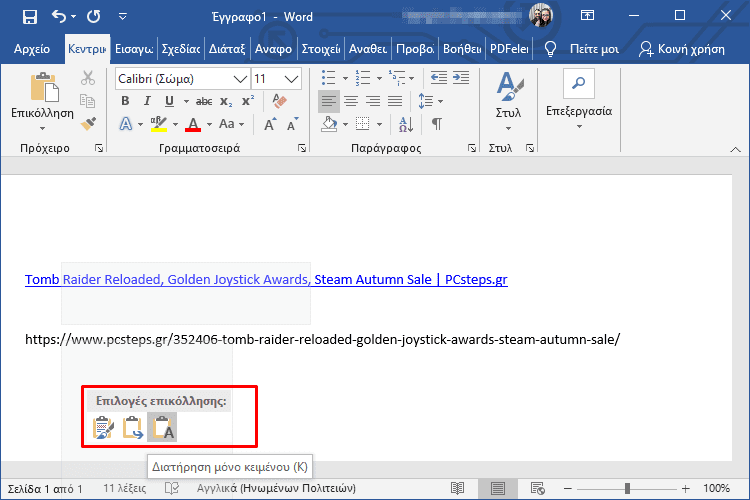The width and height of the screenshot is (750, 500).
Task: Save the document with the floppy disk icon
Action: [x=30, y=17]
